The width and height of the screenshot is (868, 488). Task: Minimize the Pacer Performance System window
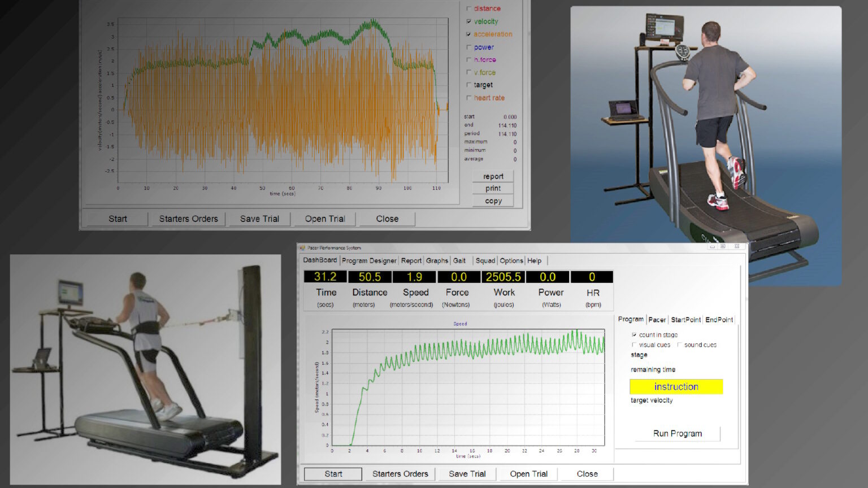(x=712, y=246)
